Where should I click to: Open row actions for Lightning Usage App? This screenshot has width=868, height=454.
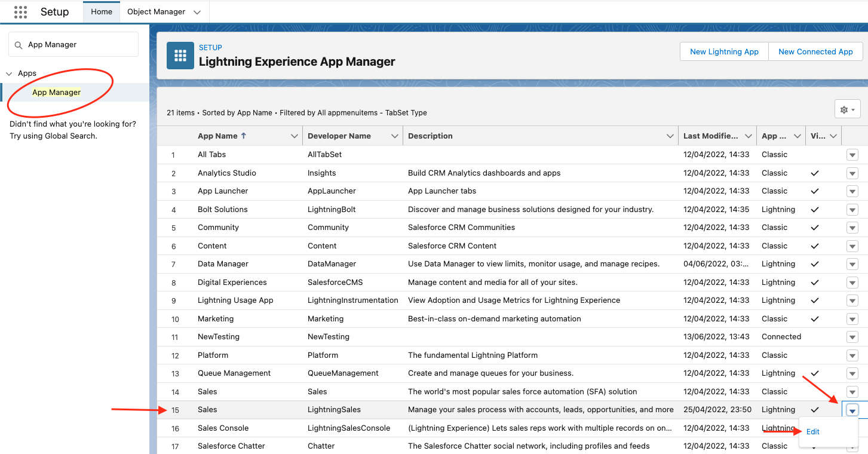coord(852,300)
